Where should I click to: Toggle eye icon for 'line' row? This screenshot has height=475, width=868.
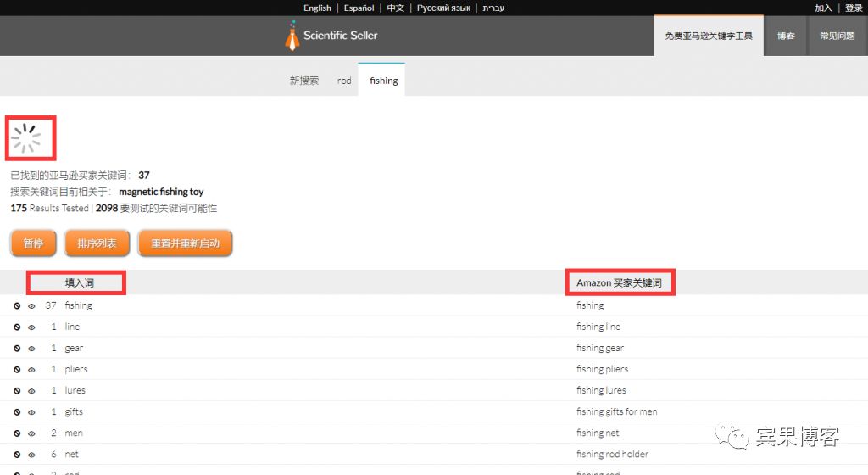tap(31, 327)
